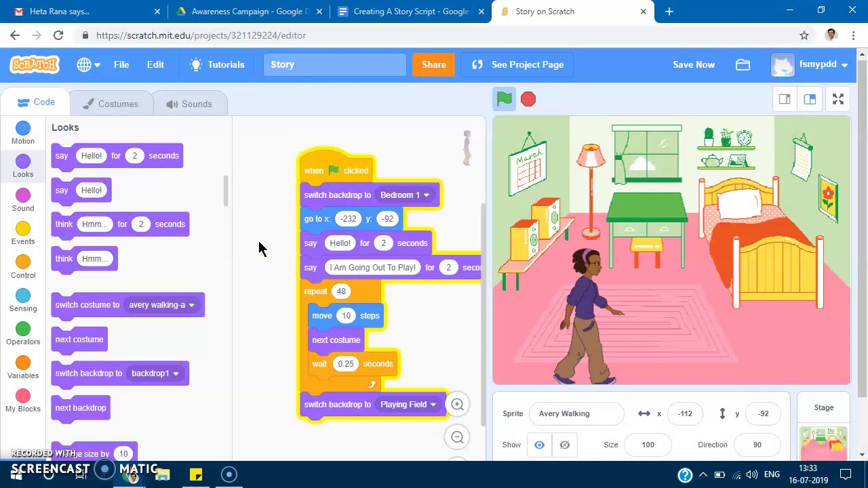This screenshot has width=868, height=488.
Task: Reload the browser page
Action: (x=58, y=35)
